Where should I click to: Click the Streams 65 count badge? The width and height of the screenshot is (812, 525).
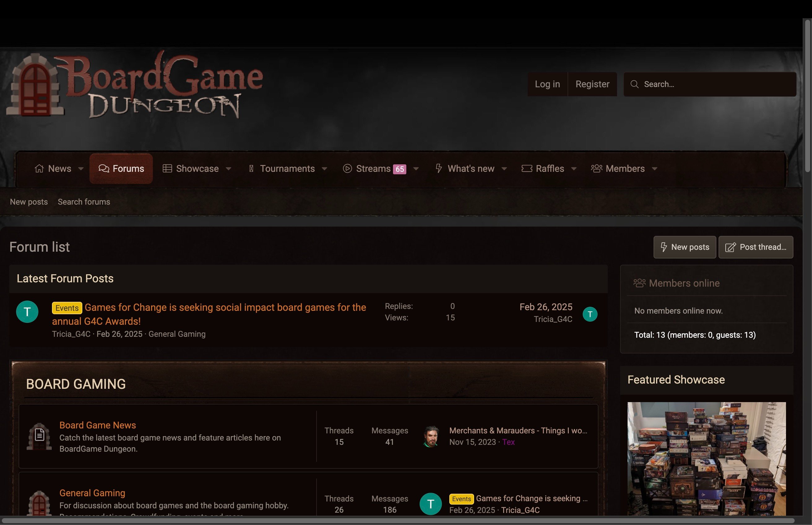(x=400, y=169)
